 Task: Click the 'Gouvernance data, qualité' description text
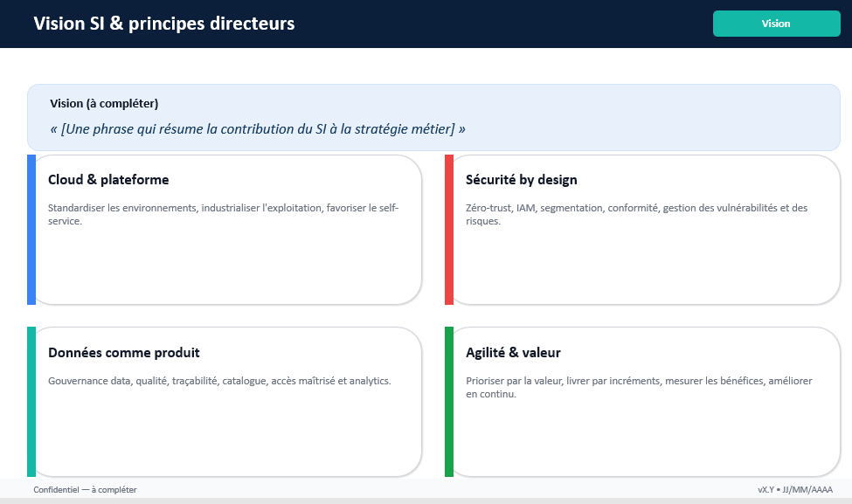tap(219, 381)
